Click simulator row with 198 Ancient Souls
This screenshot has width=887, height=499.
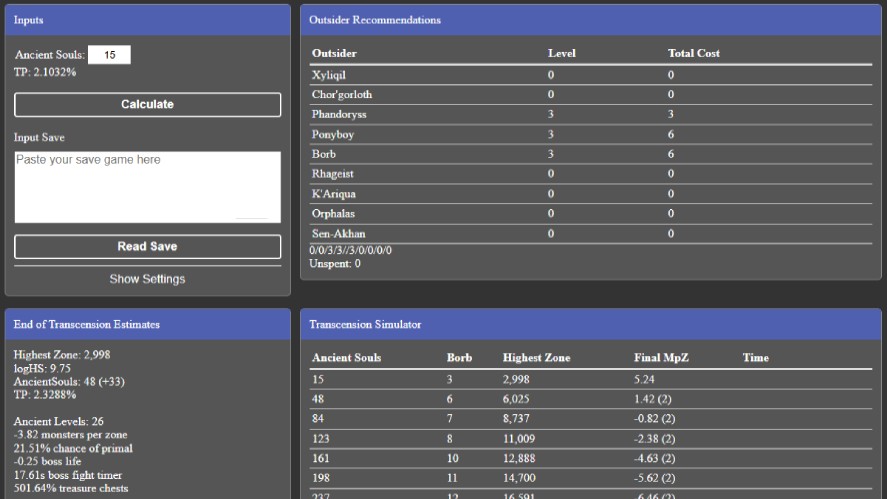click(591, 478)
